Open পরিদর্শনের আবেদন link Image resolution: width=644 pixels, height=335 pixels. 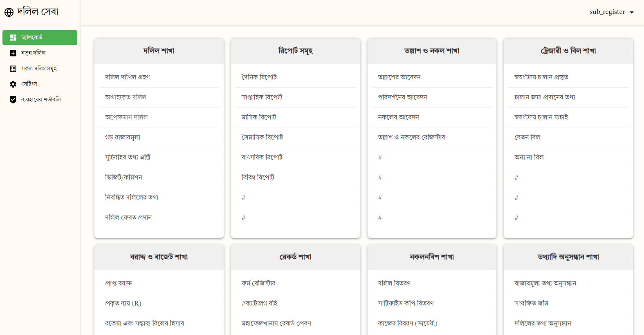click(403, 97)
